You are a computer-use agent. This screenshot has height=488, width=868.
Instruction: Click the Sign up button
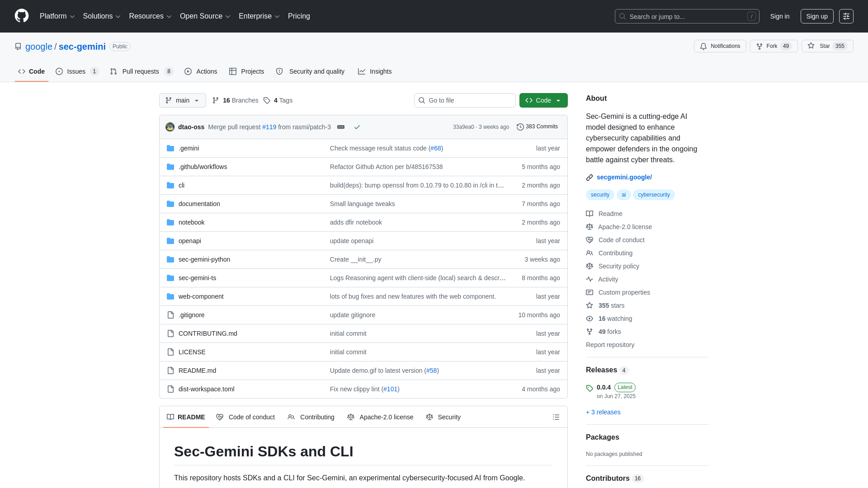817,16
